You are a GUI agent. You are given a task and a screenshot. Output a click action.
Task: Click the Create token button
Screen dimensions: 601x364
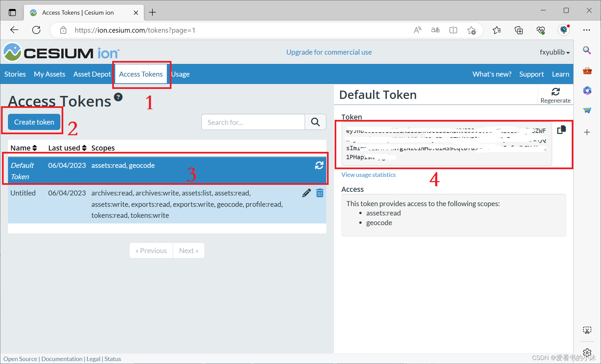pyautogui.click(x=34, y=122)
